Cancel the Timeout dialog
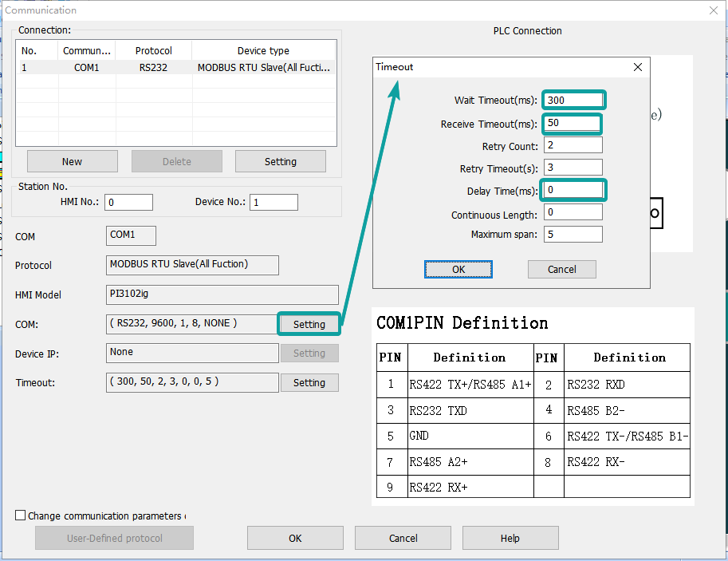The width and height of the screenshot is (728, 561). coord(561,269)
